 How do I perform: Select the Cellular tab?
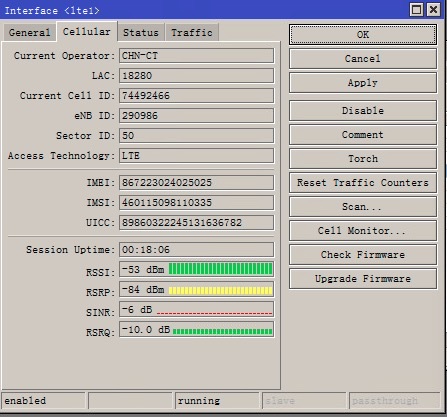87,32
